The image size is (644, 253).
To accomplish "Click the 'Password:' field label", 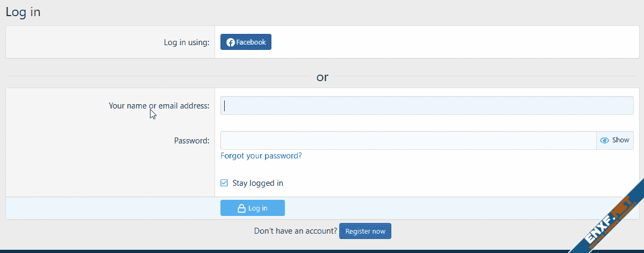I will click(x=191, y=141).
